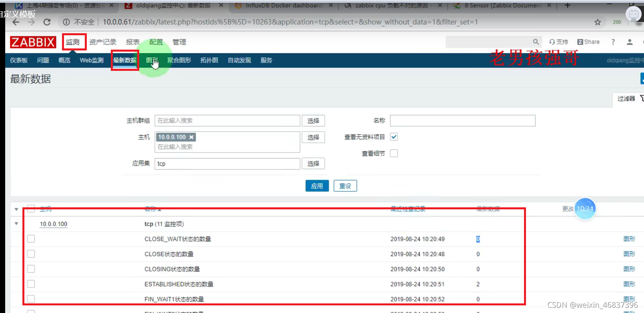Open 图形 link for CLOSE row
The image size is (644, 313).
[629, 254]
